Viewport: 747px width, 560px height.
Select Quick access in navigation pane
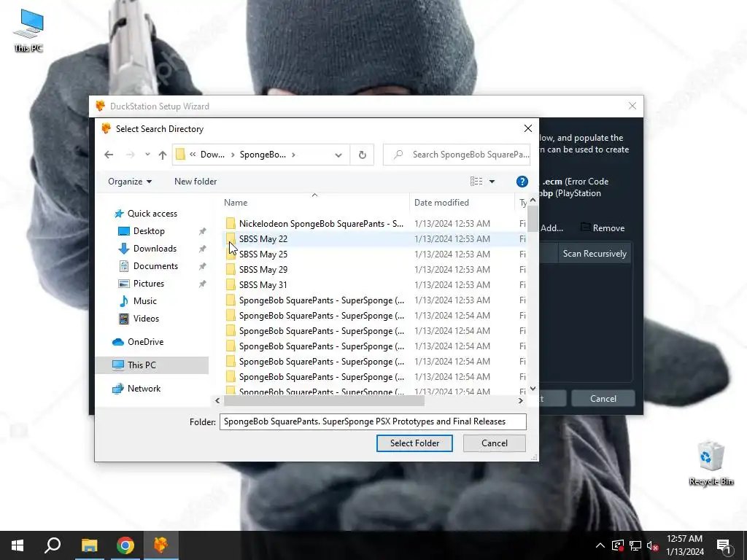(x=152, y=214)
